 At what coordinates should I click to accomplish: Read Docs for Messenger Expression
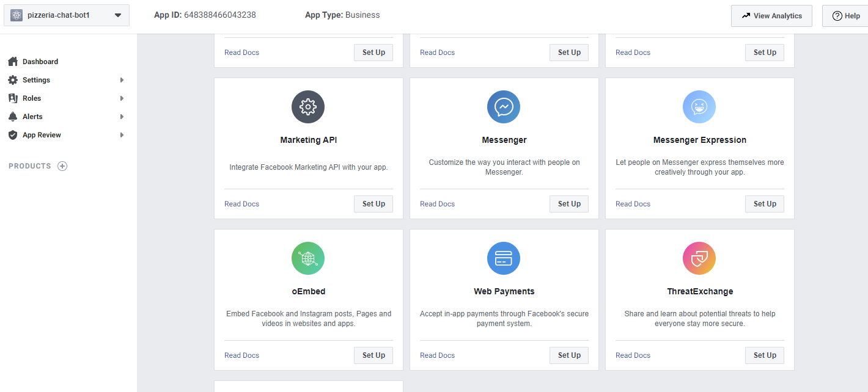pyautogui.click(x=633, y=204)
